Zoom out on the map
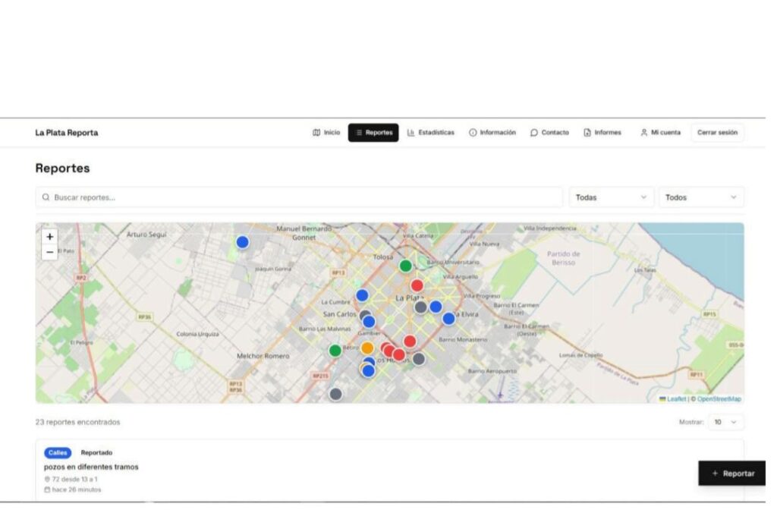Screen dimensions: 777x532 [x=50, y=252]
